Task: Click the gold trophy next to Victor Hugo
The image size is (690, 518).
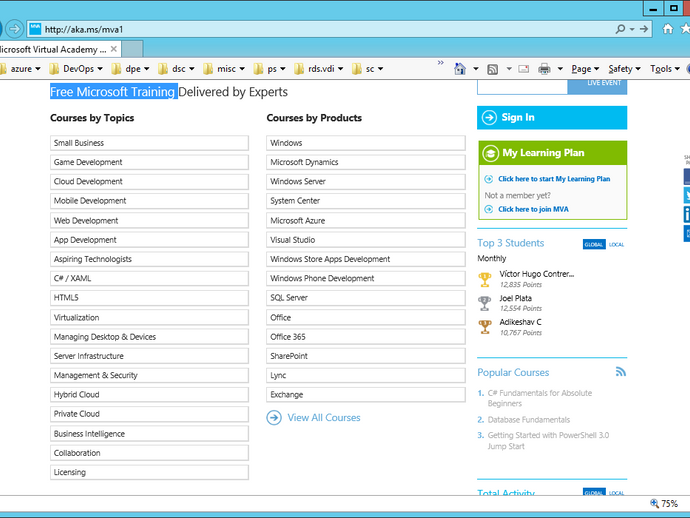Action: 484,279
